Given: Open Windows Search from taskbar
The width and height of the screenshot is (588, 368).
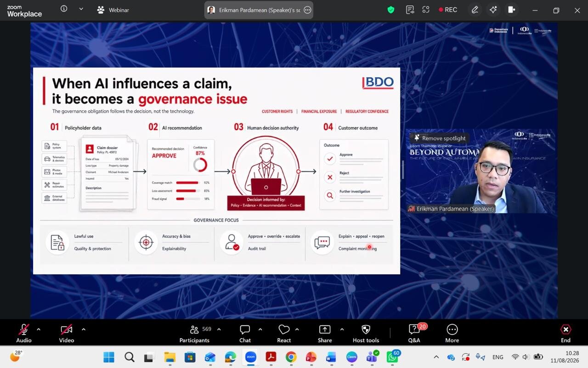Looking at the screenshot, I should coord(129,357).
